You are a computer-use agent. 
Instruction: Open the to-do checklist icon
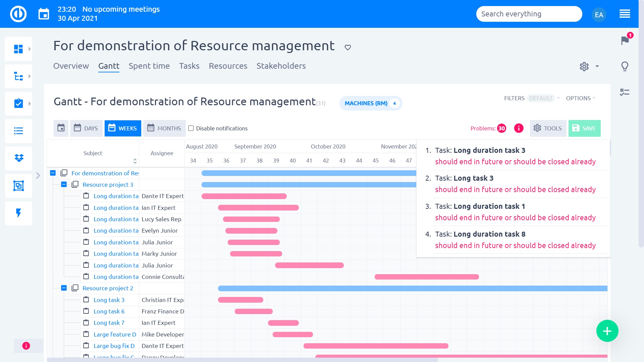tap(625, 92)
